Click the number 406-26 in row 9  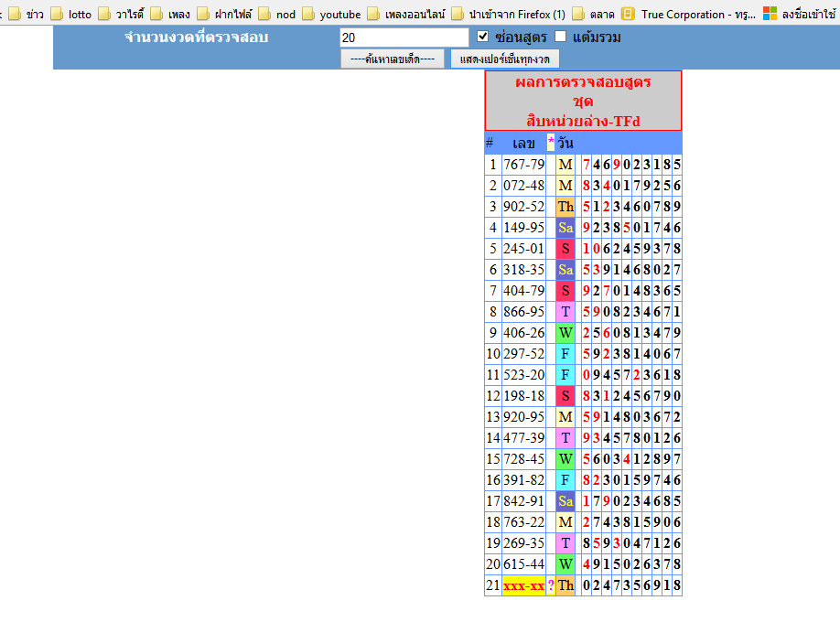click(524, 333)
